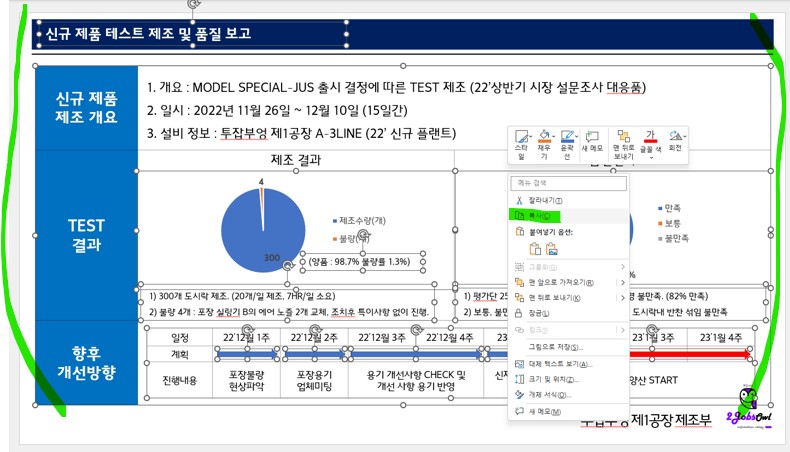The width and height of the screenshot is (790, 452).
Task: Click the 메뉴 검색 search box
Action: tap(569, 183)
